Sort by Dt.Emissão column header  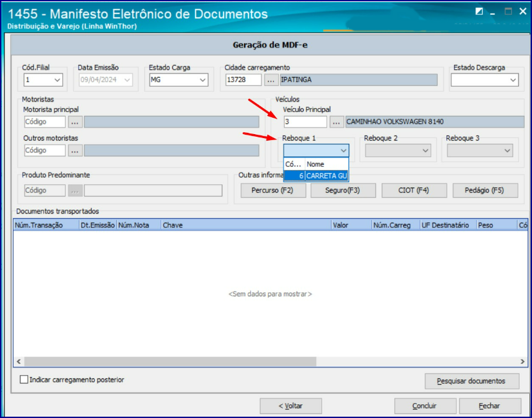coord(98,225)
